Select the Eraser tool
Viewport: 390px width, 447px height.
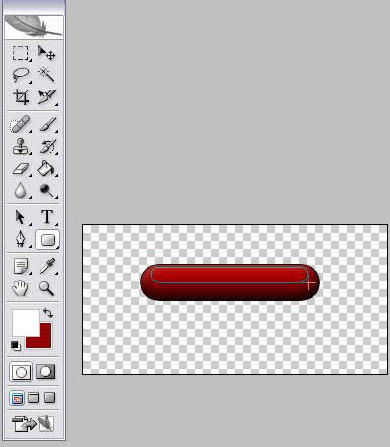pyautogui.click(x=21, y=168)
